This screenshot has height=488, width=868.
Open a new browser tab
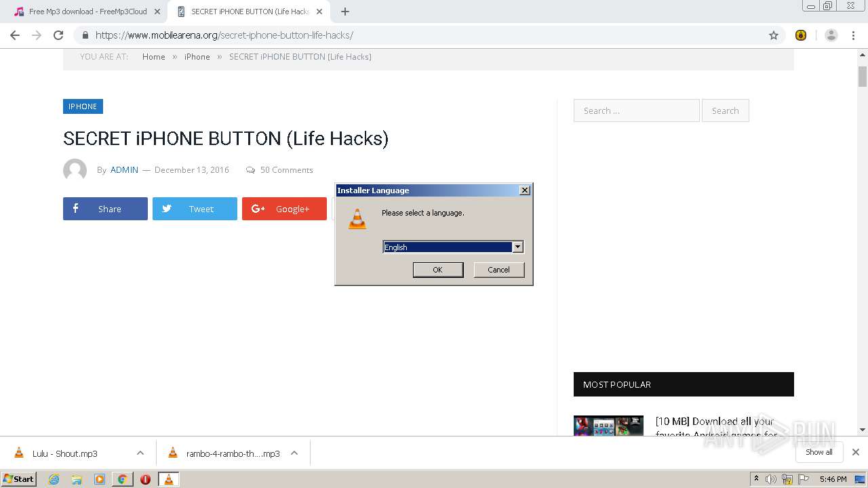coord(345,12)
